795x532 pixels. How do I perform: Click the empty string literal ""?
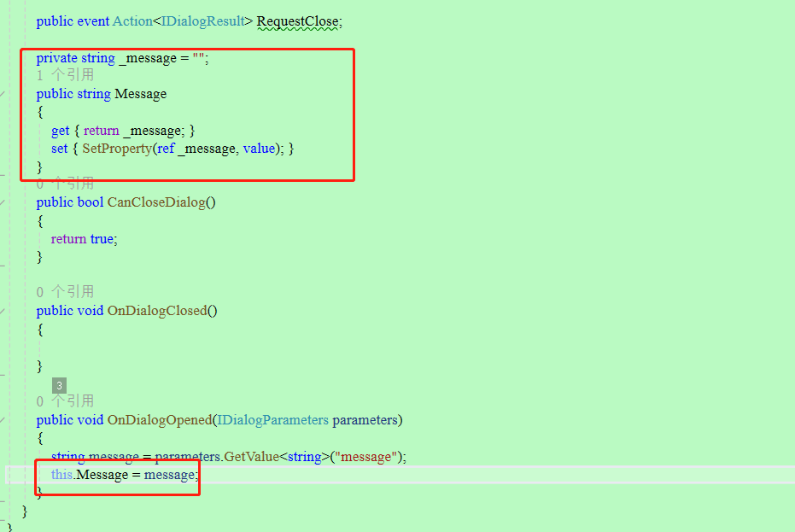point(198,57)
